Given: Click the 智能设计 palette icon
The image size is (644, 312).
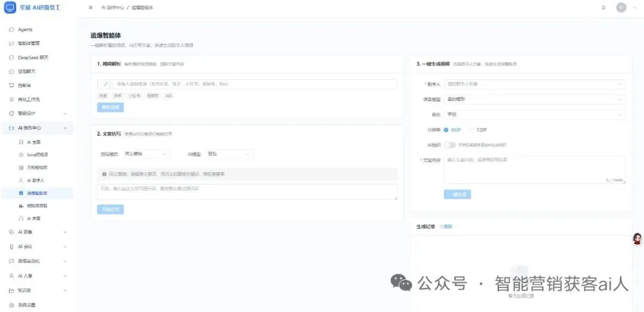Looking at the screenshot, I should point(11,113).
